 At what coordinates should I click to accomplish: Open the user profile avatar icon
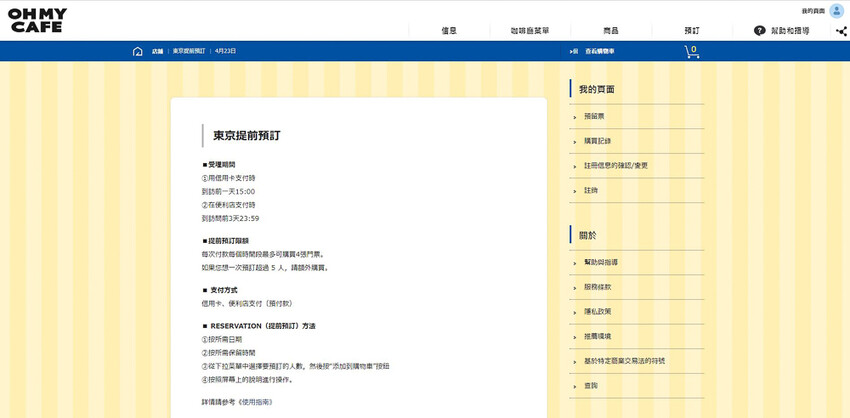point(836,10)
